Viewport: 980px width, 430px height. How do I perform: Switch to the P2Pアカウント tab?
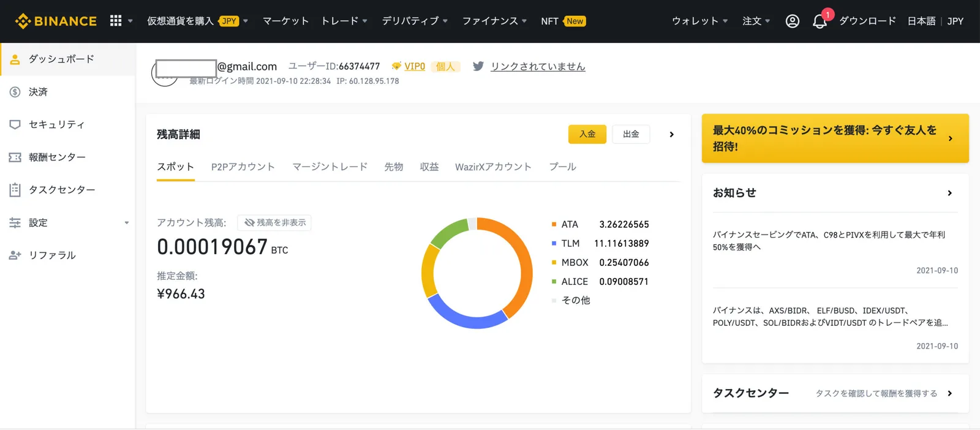click(x=243, y=167)
